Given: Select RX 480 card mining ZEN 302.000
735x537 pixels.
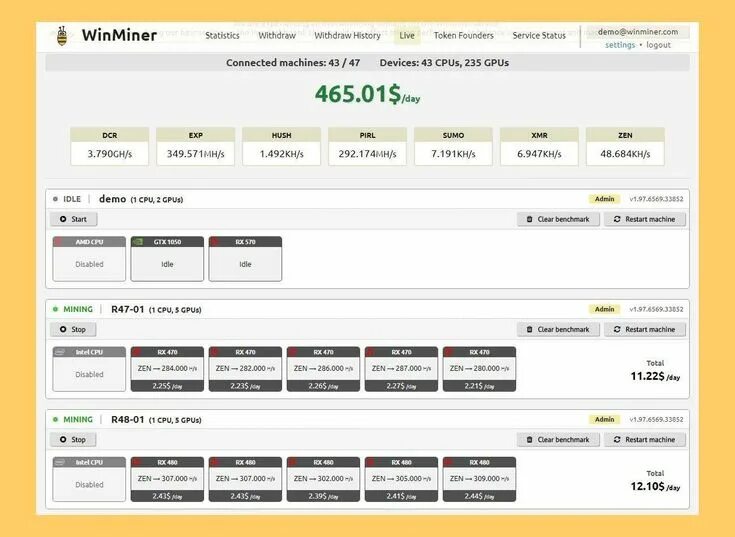Looking at the screenshot, I should [x=323, y=479].
